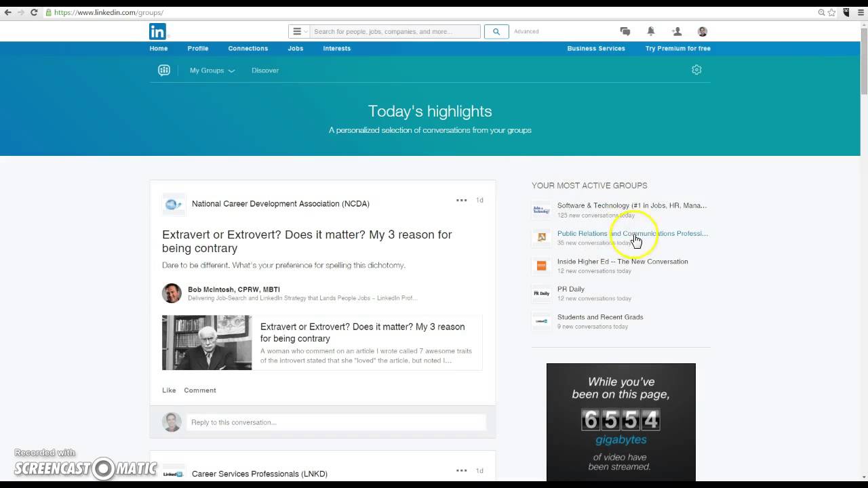Click the Students and Recent Grads logo
This screenshot has height=488, width=868.
[x=541, y=321]
